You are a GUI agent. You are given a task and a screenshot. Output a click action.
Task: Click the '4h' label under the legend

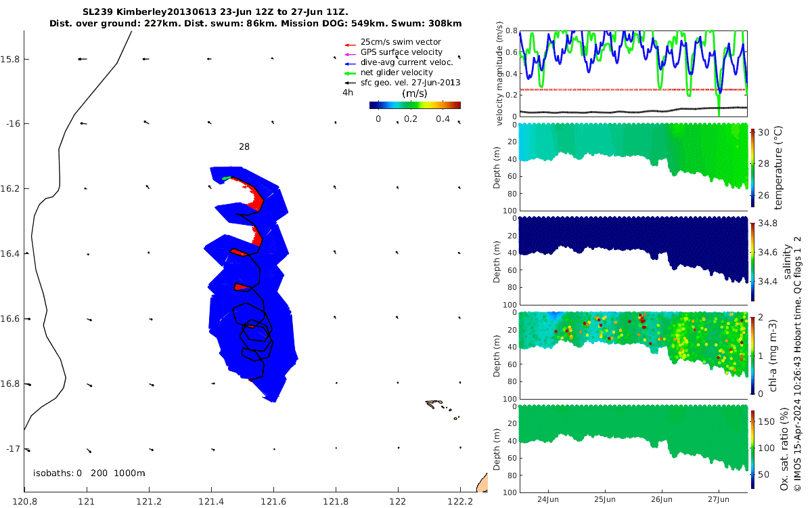[347, 93]
